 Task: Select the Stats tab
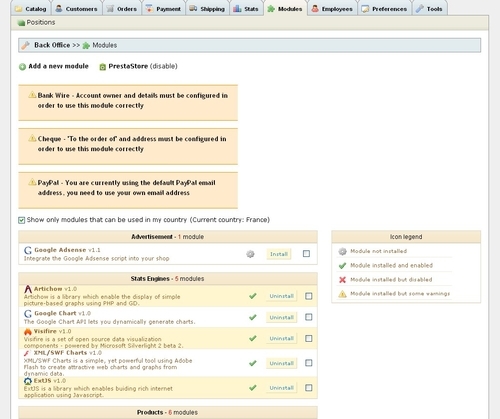(246, 9)
